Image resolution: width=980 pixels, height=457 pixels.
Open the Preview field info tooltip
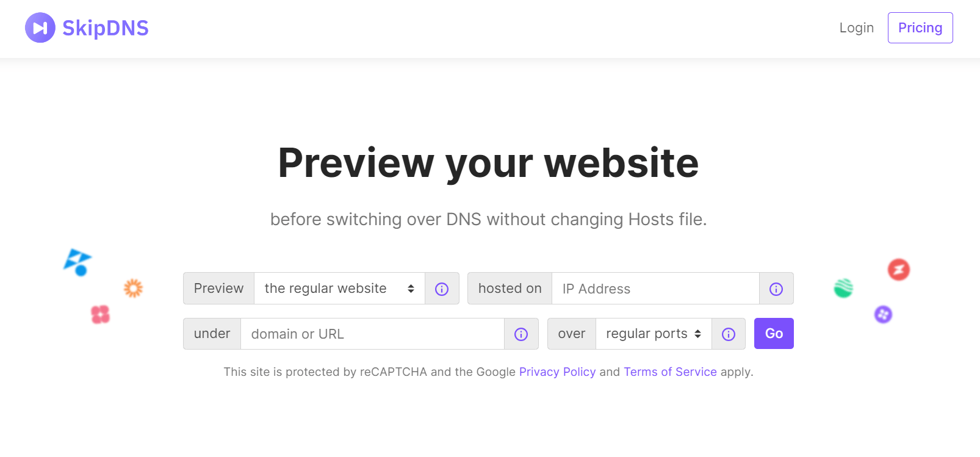(x=441, y=289)
